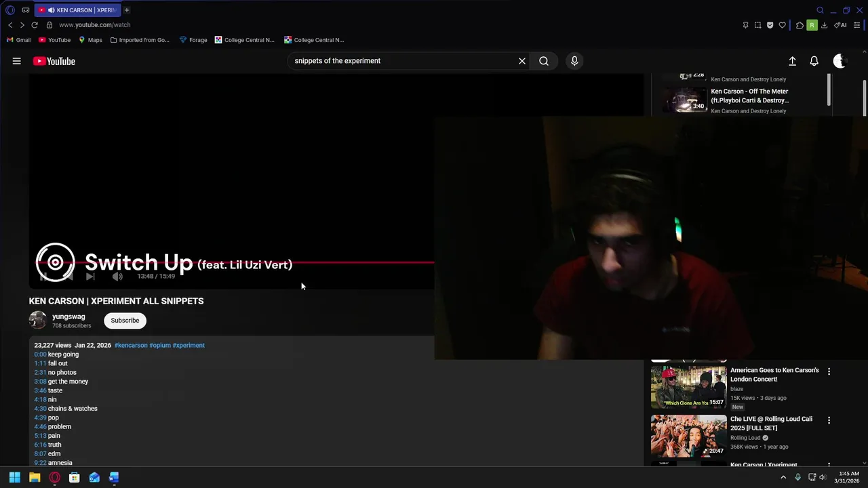
Task: Open the Opera easy setup menu icon
Action: (856, 25)
